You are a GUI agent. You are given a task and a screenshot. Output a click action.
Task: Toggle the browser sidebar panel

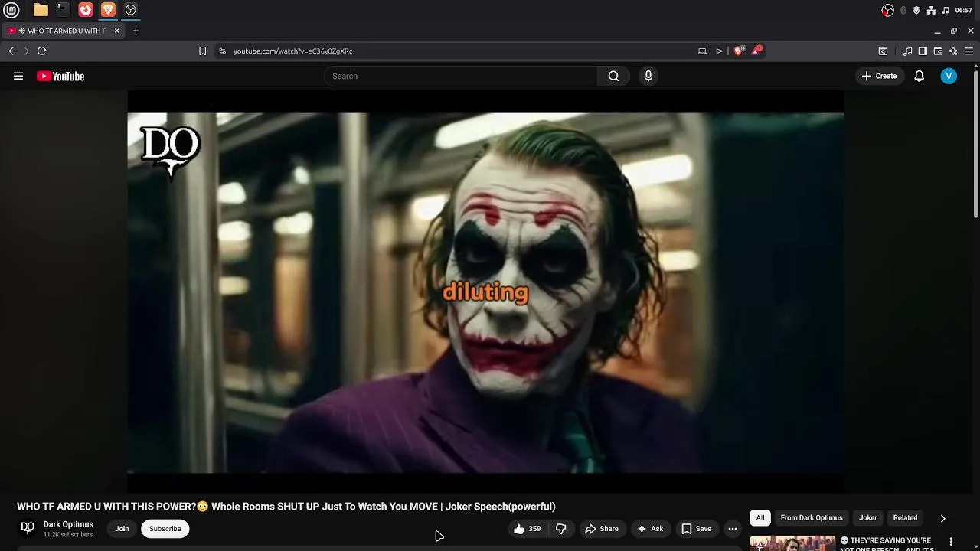923,51
